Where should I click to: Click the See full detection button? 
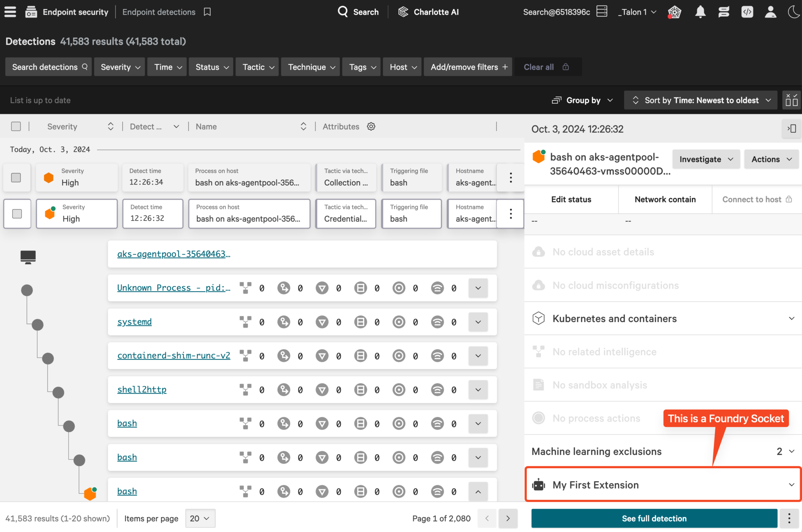coord(654,518)
